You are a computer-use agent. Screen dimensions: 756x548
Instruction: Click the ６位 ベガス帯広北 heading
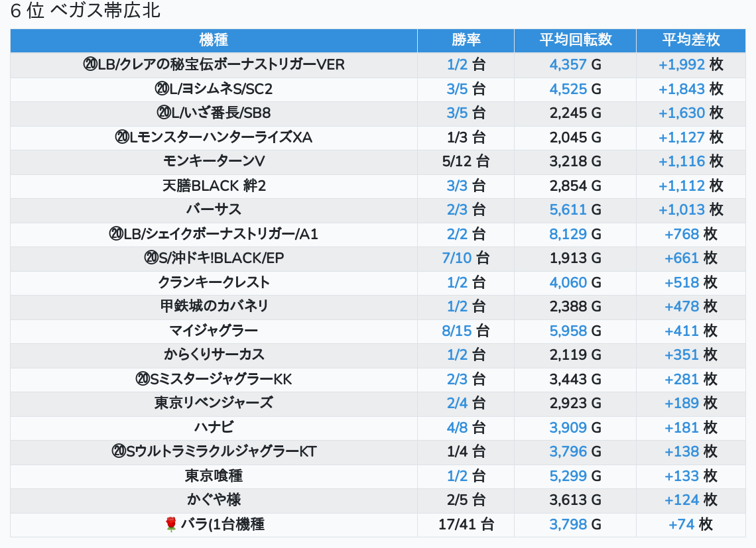(x=86, y=11)
